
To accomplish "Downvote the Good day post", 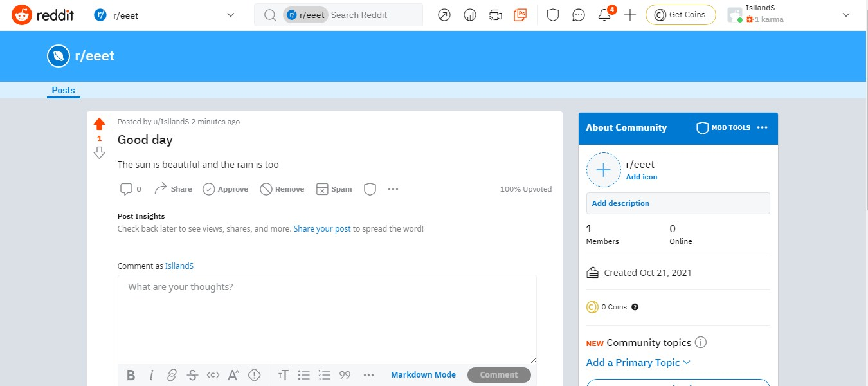I will 99,152.
